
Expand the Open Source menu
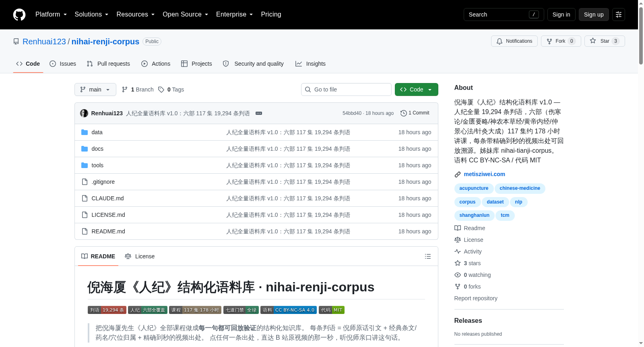pos(186,15)
